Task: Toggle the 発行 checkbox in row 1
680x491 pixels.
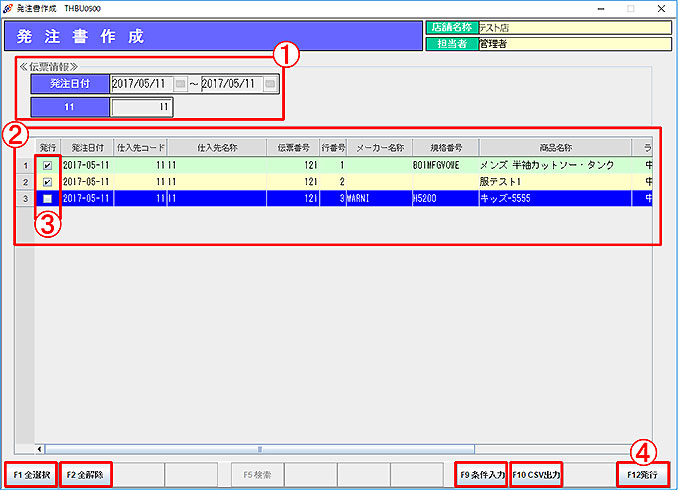Action: [x=47, y=165]
